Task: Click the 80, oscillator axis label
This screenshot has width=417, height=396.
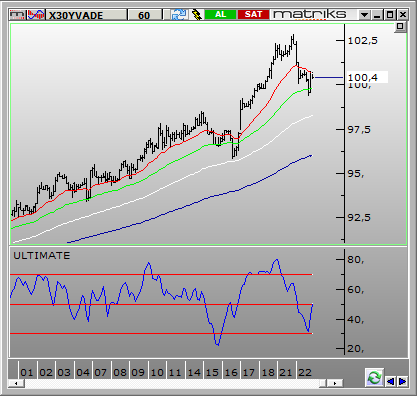Action: [x=356, y=259]
